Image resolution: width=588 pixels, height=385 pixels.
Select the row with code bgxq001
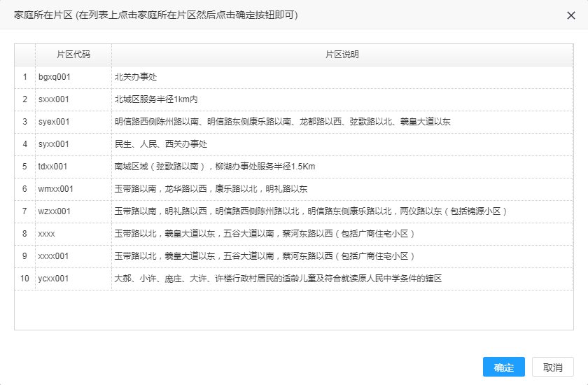tap(55, 77)
